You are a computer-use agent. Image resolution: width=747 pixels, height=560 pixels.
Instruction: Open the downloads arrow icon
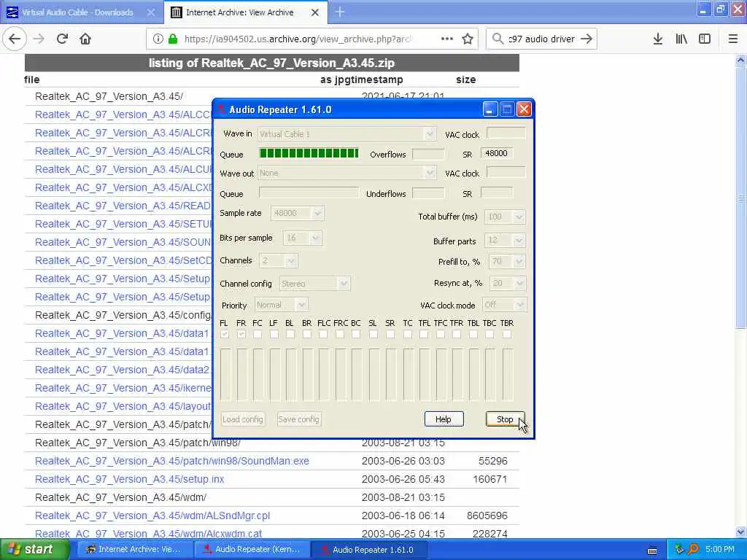[657, 39]
